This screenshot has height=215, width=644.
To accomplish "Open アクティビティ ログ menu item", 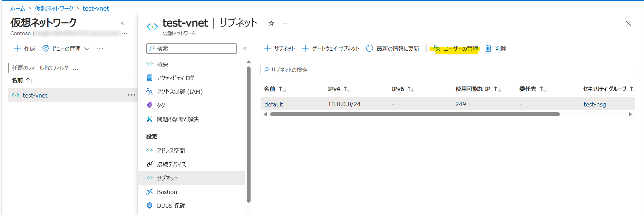I will (175, 78).
